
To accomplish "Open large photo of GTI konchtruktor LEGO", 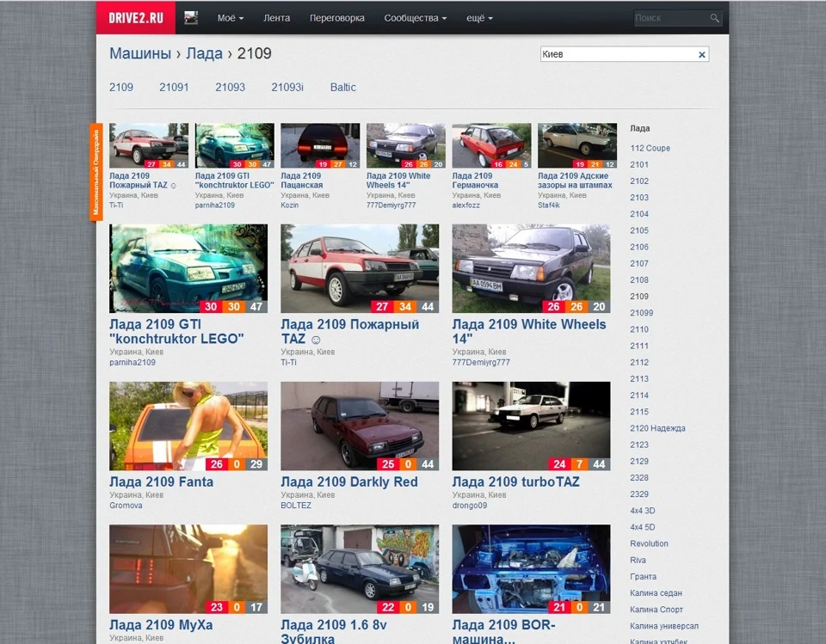I will tap(188, 268).
